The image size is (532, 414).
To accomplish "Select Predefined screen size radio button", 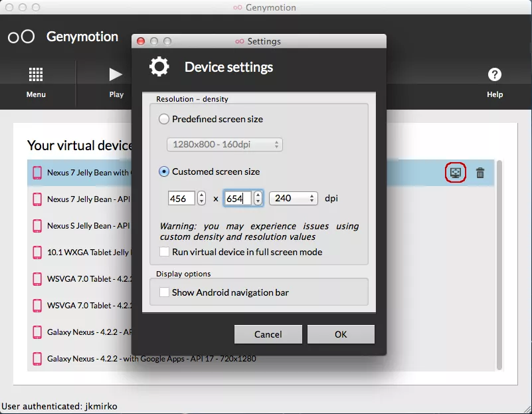I will [164, 120].
